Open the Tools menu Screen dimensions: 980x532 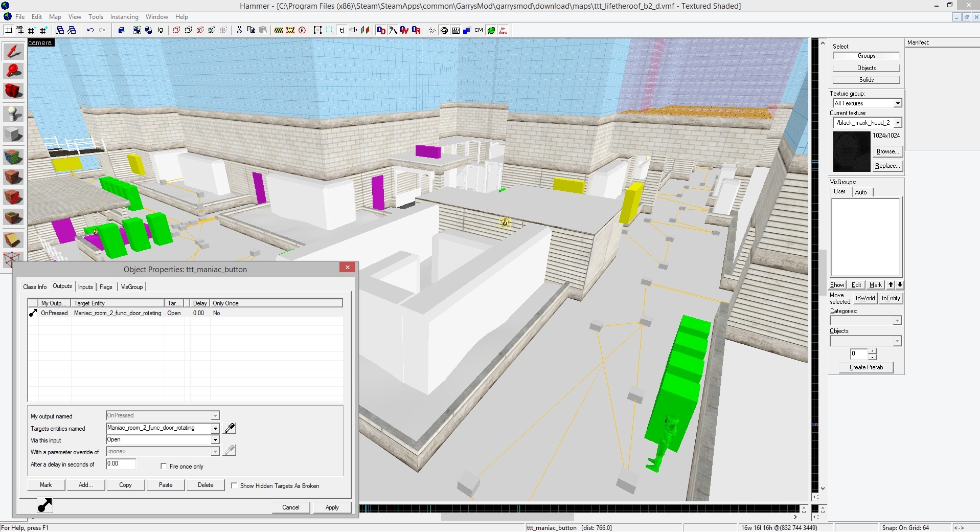(x=96, y=16)
